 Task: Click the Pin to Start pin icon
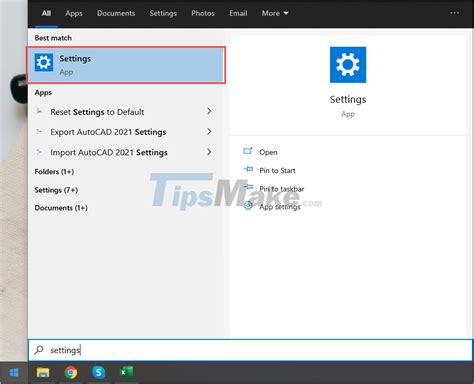(248, 169)
